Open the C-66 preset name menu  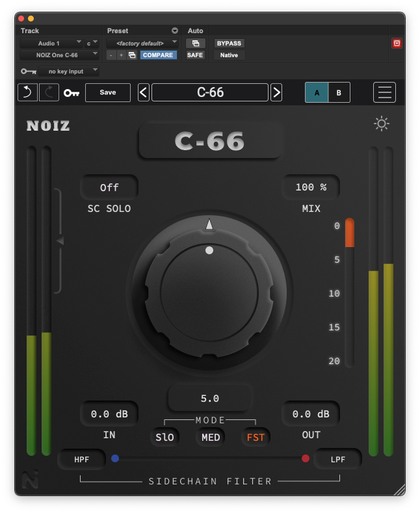[x=210, y=92]
